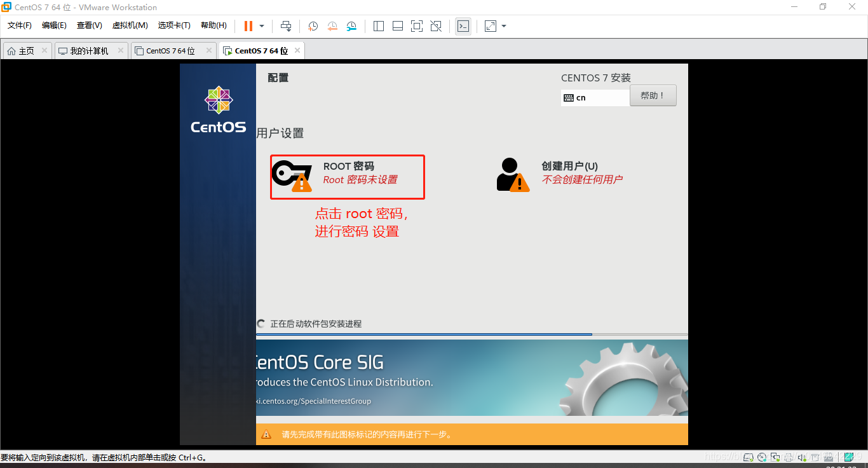
Task: Click the orange warning message bar
Action: tap(472, 434)
